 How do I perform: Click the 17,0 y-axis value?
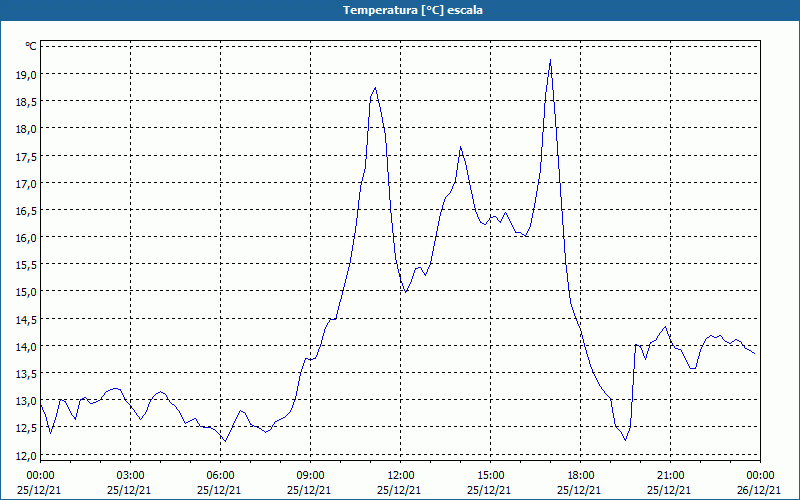[x=27, y=183]
